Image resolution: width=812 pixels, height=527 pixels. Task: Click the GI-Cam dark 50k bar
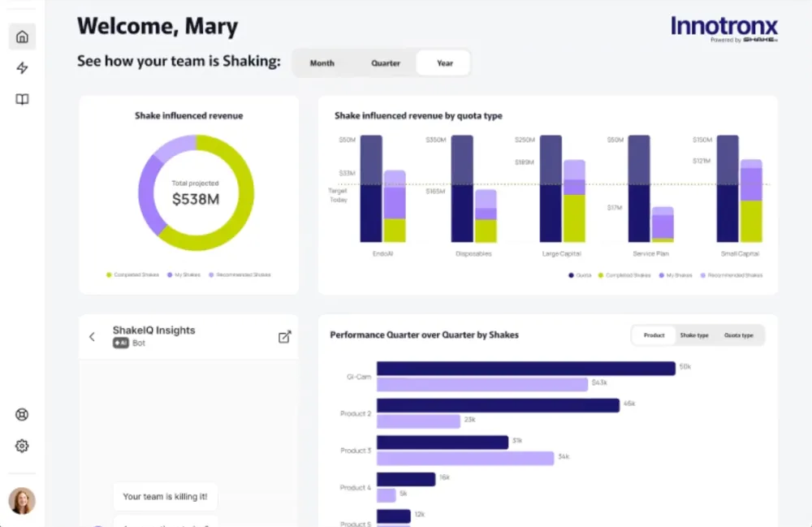[526, 368]
